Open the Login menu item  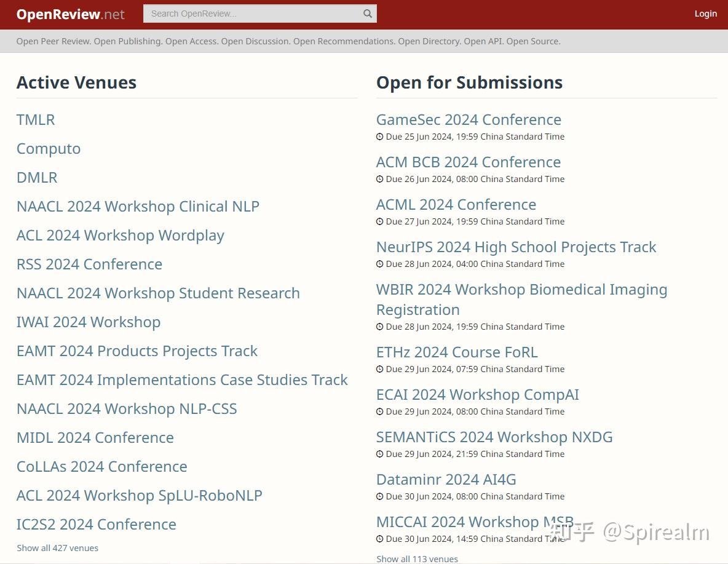tap(705, 14)
